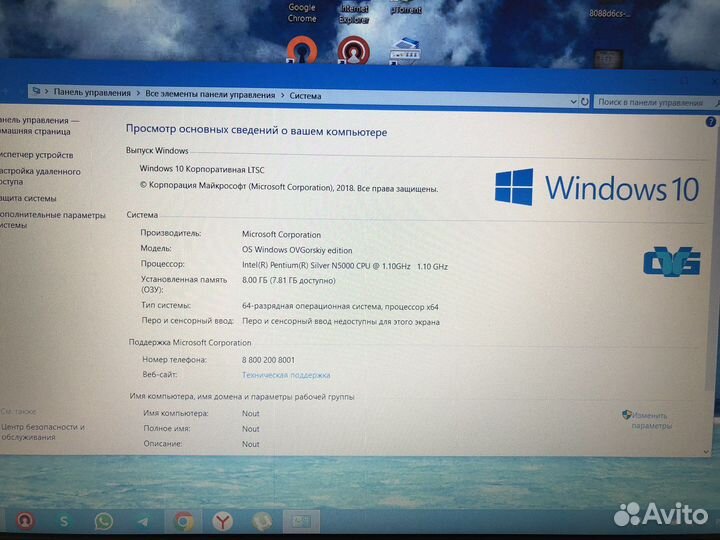Image resolution: width=720 pixels, height=540 pixels.
Task: Click the Выпуск Windows section header
Action: (157, 151)
